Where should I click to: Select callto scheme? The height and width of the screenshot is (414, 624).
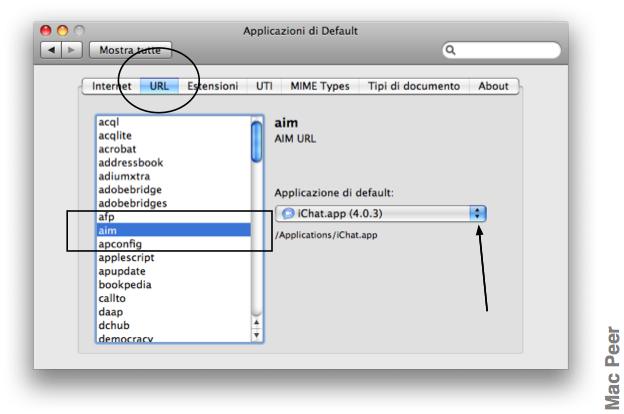pyautogui.click(x=174, y=298)
